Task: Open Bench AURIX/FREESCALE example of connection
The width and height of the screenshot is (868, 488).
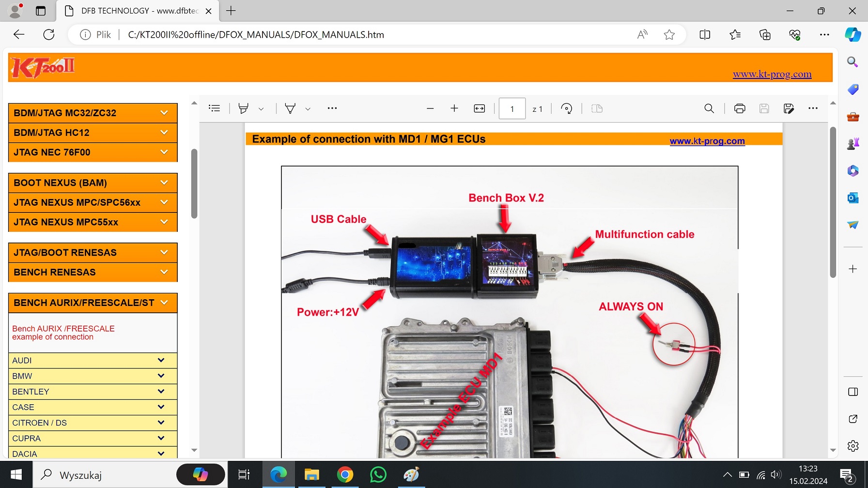Action: click(63, 333)
